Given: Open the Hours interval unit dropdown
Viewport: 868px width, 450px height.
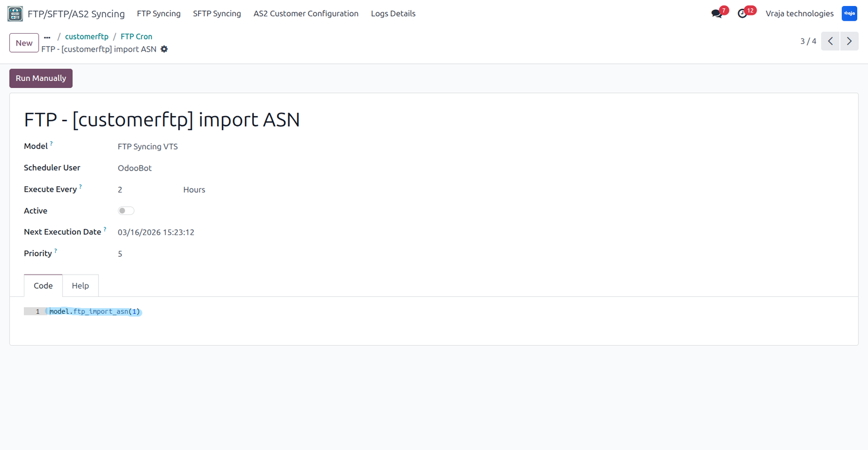Looking at the screenshot, I should 194,189.
